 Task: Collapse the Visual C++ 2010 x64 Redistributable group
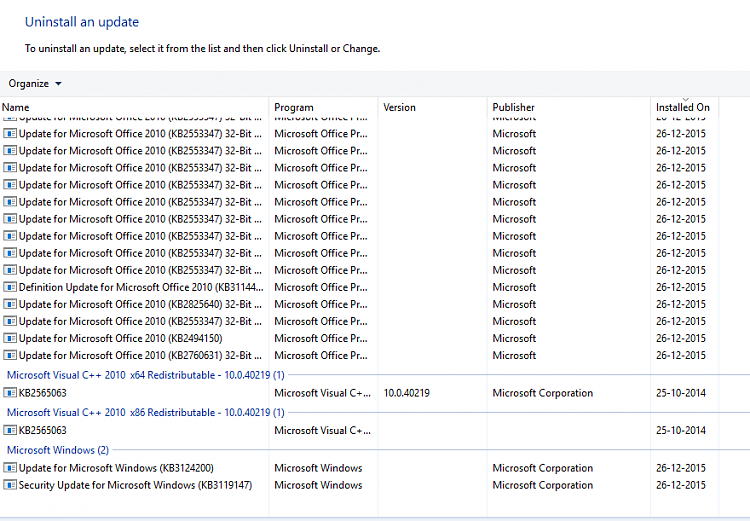click(x=145, y=375)
